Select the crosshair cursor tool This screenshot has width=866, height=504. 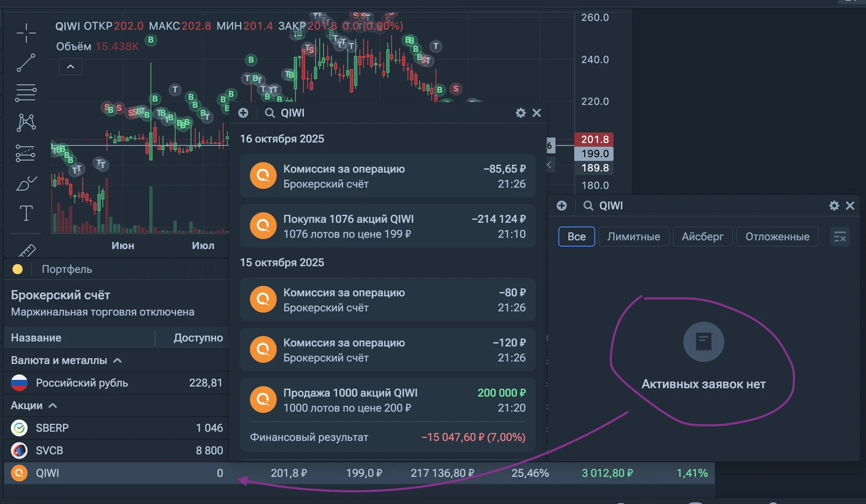(x=26, y=33)
